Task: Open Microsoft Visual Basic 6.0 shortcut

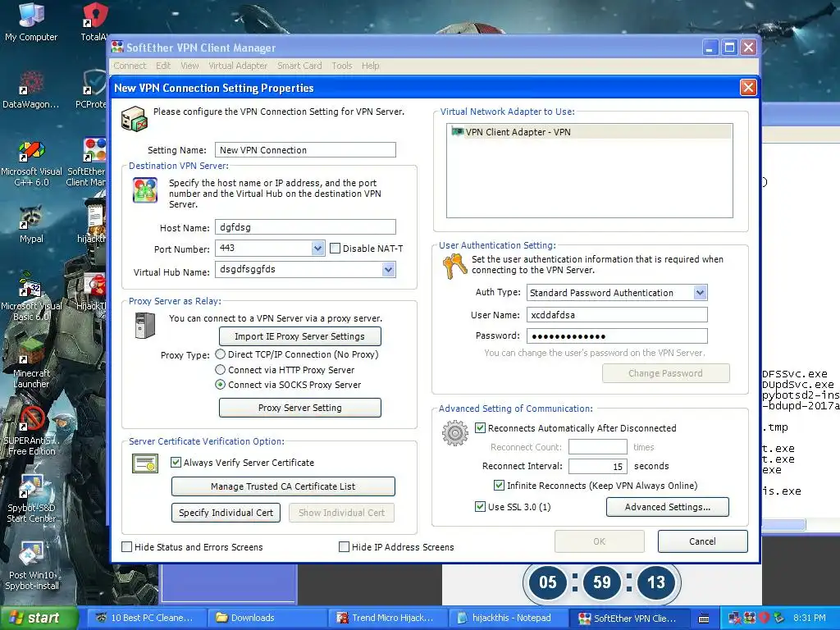Action: coord(31,297)
